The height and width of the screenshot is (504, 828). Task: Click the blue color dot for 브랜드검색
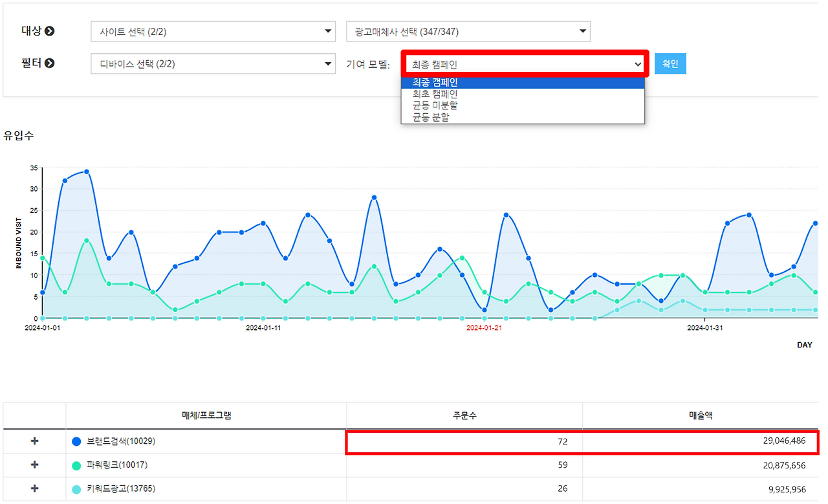76,441
